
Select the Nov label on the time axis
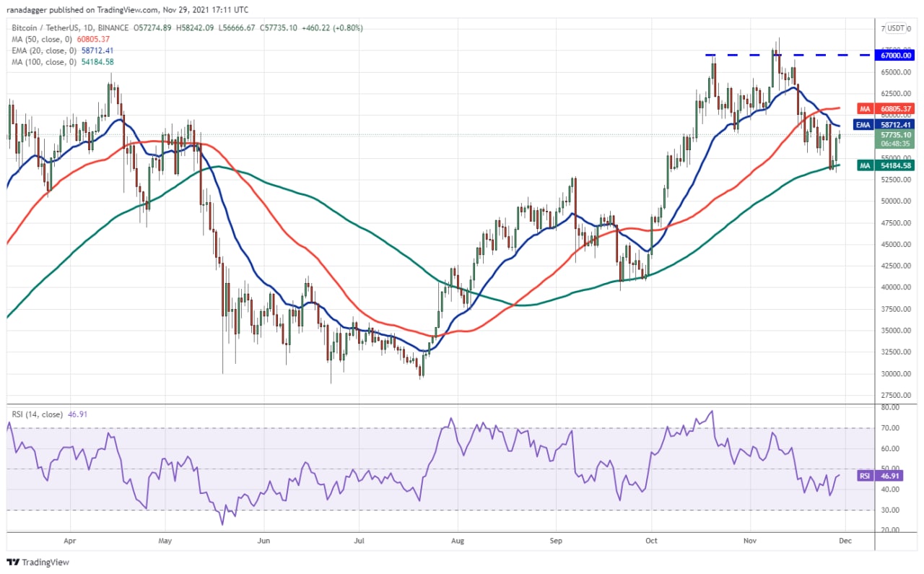pyautogui.click(x=750, y=539)
